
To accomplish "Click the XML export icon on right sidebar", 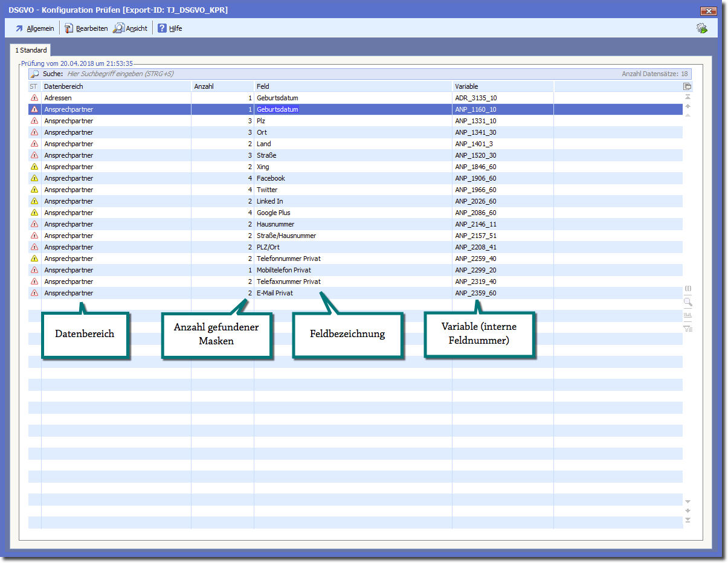I will click(x=688, y=315).
